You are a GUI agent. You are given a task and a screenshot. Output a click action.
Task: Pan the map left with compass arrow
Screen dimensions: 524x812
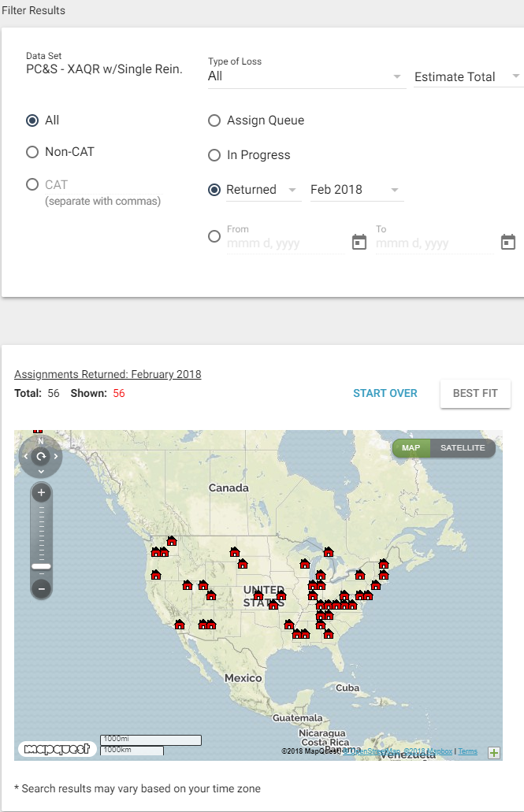pos(25,456)
